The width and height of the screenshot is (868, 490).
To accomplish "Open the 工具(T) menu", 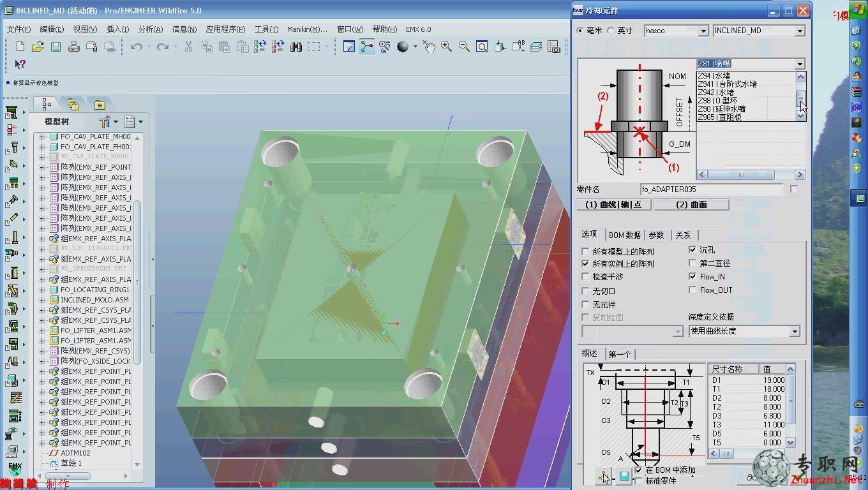I will pyautogui.click(x=266, y=29).
